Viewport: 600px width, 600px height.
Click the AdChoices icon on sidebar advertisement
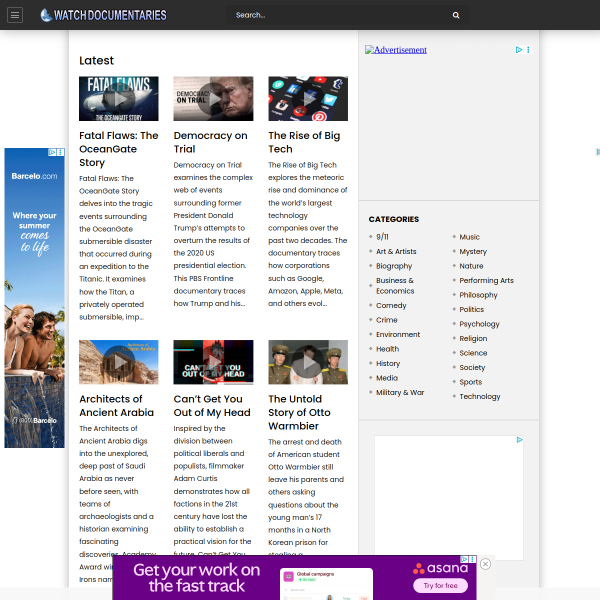pyautogui.click(x=519, y=49)
